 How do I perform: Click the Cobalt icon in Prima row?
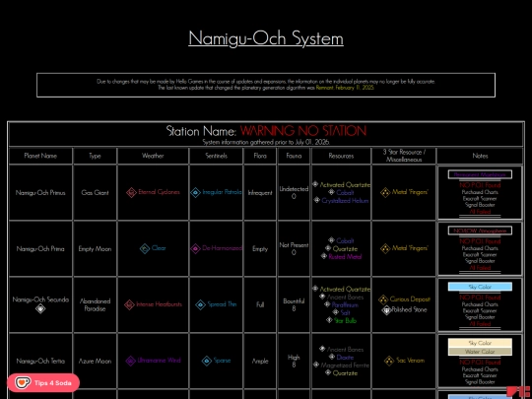pyautogui.click(x=331, y=240)
